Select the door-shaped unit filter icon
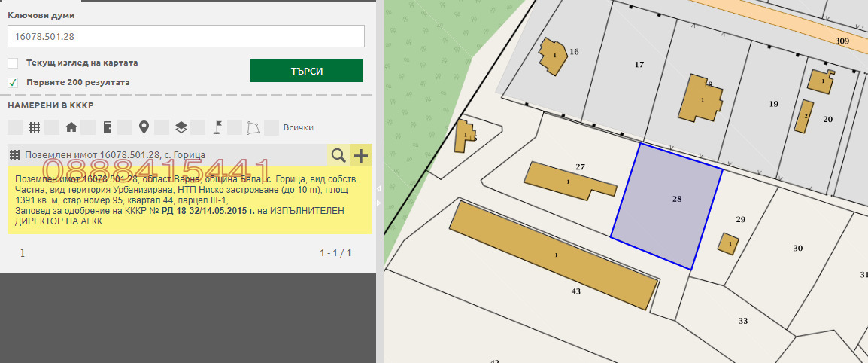 click(x=108, y=127)
